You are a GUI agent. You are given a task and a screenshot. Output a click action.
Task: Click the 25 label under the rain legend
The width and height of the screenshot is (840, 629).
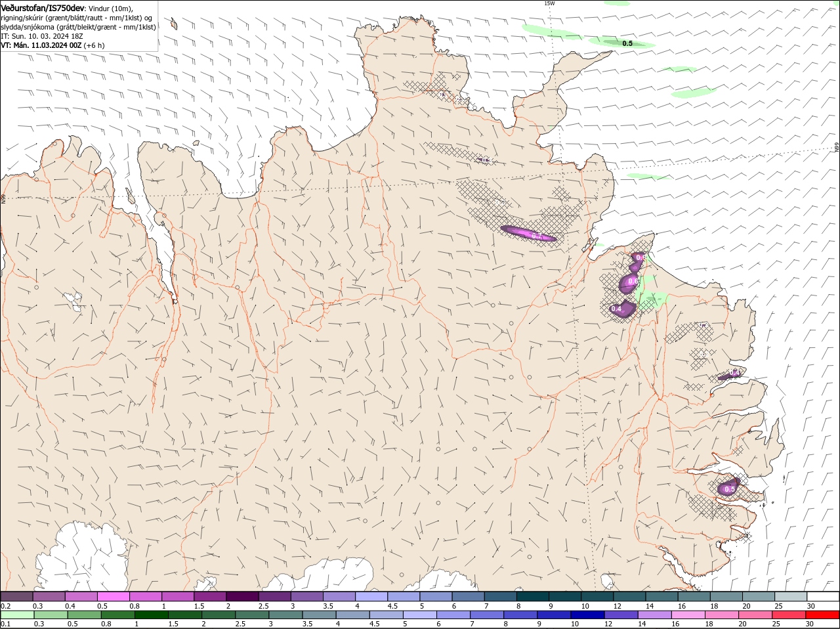(776, 624)
